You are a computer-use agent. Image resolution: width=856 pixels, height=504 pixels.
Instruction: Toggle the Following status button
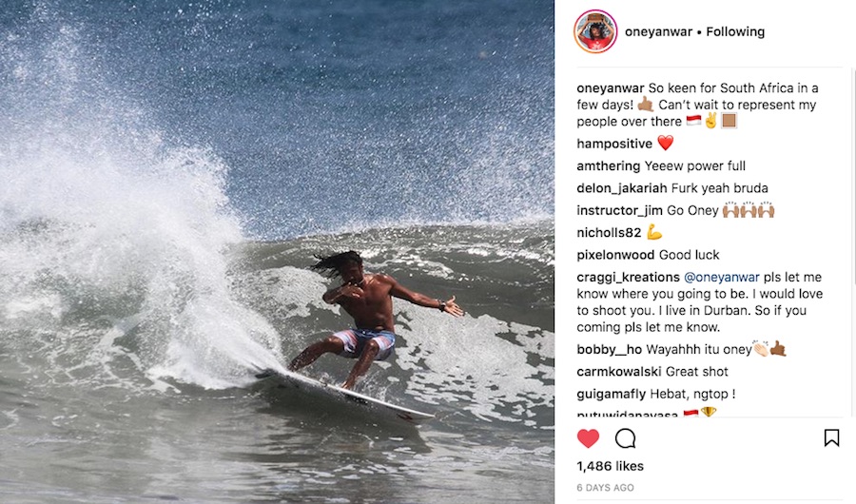pyautogui.click(x=735, y=31)
